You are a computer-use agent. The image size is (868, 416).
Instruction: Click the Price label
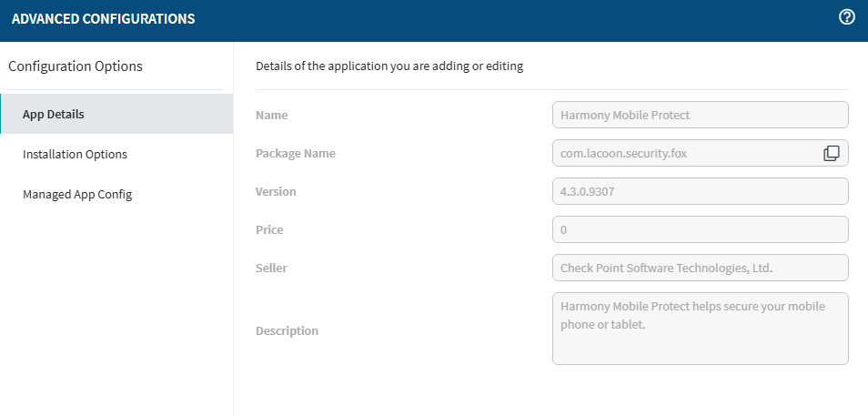(x=269, y=230)
